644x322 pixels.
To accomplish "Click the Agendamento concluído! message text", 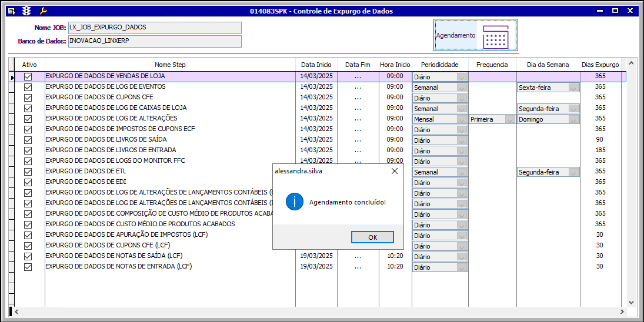I will pyautogui.click(x=348, y=202).
